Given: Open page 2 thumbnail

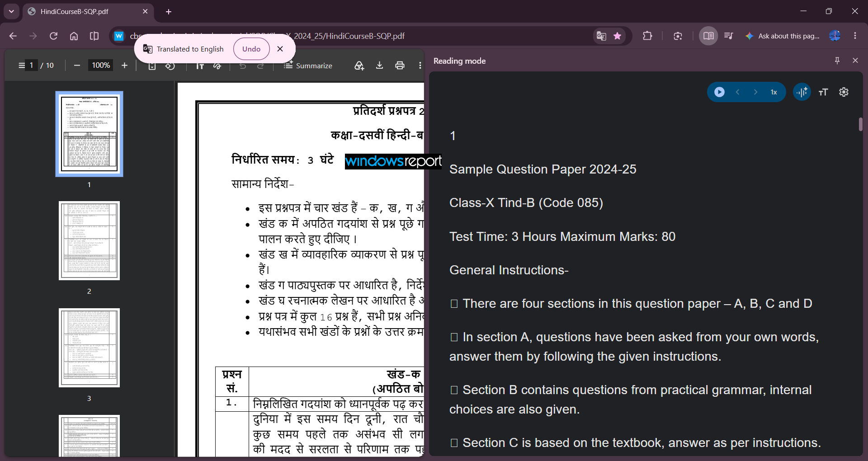Looking at the screenshot, I should 89,241.
